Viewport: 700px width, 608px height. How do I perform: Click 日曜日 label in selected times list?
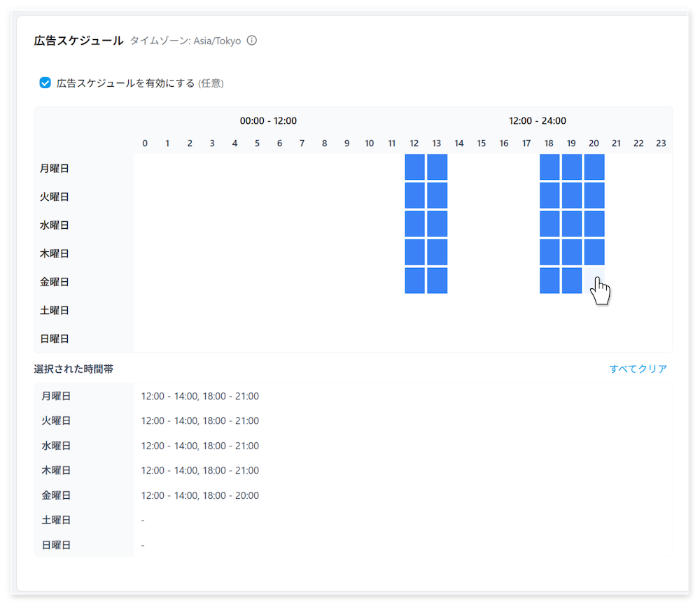pyautogui.click(x=56, y=544)
